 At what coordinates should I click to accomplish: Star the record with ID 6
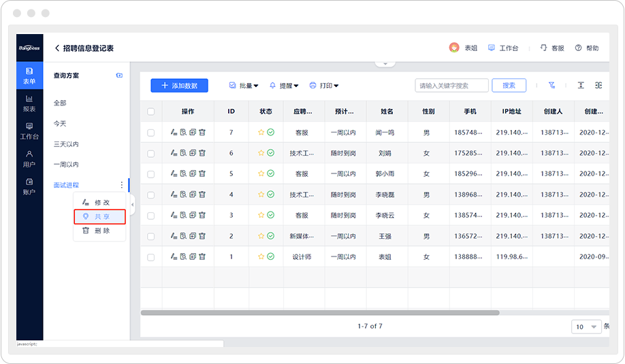[x=261, y=153]
